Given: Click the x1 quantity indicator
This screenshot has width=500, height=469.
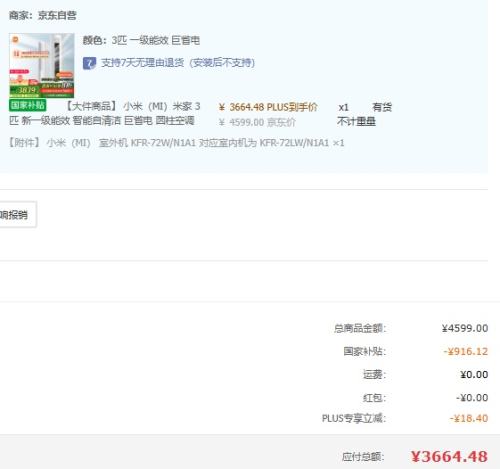Looking at the screenshot, I should click(343, 107).
